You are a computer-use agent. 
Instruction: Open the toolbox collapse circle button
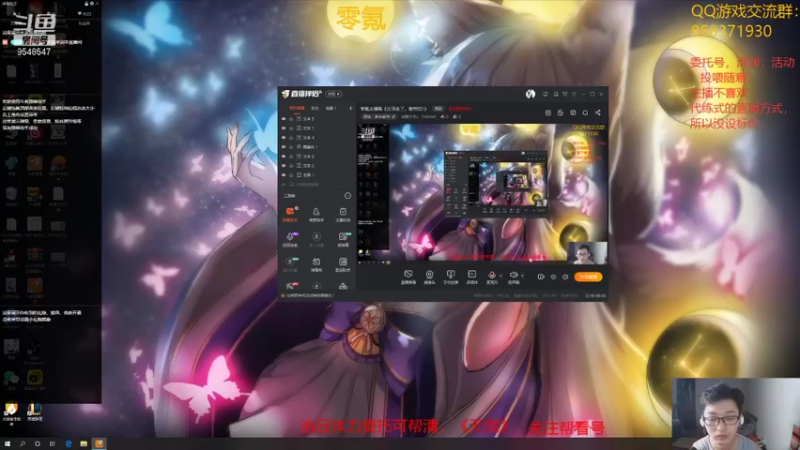click(x=348, y=196)
